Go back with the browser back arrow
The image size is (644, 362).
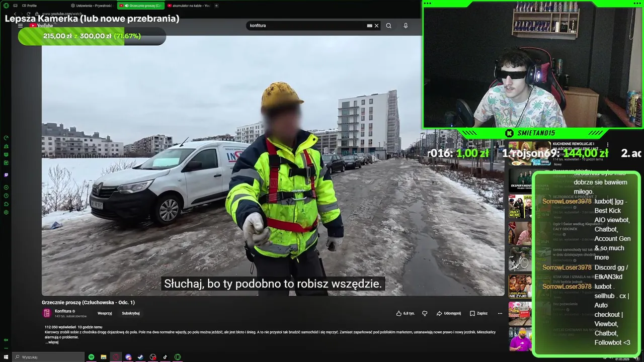pos(15,14)
